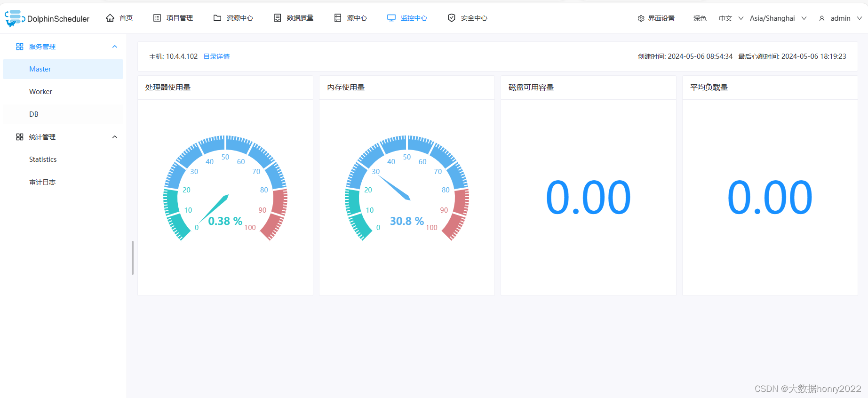Click the home icon beside 首页
The width and height of the screenshot is (868, 398).
[x=110, y=18]
